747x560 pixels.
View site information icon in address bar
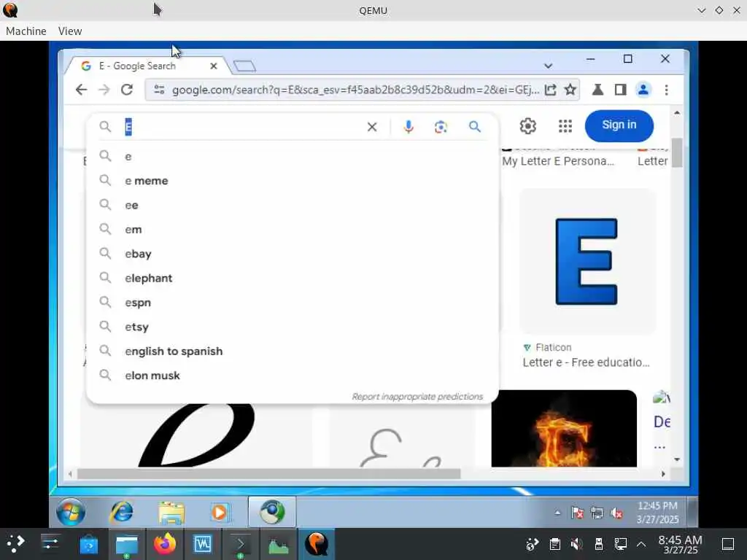click(x=159, y=90)
